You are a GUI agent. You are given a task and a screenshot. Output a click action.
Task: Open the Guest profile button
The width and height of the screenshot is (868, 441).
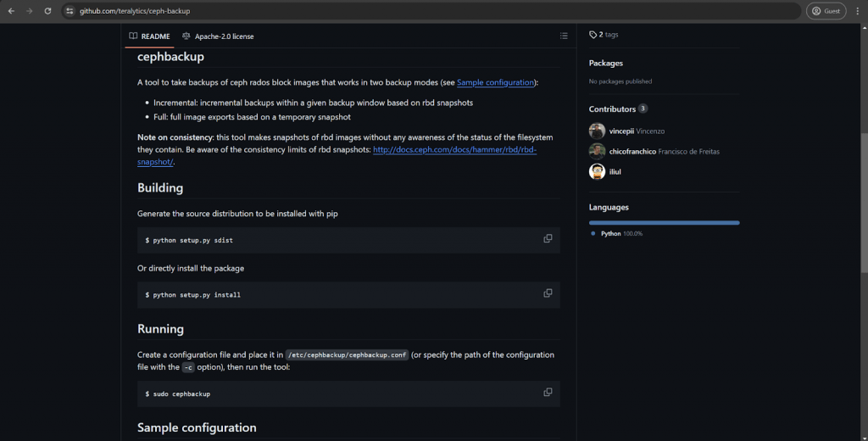pyautogui.click(x=825, y=11)
